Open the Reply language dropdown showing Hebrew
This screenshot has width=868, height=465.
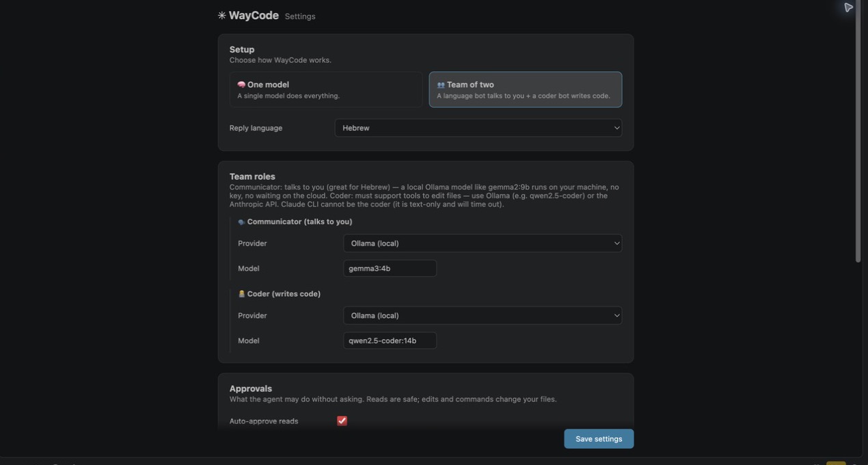pos(478,128)
